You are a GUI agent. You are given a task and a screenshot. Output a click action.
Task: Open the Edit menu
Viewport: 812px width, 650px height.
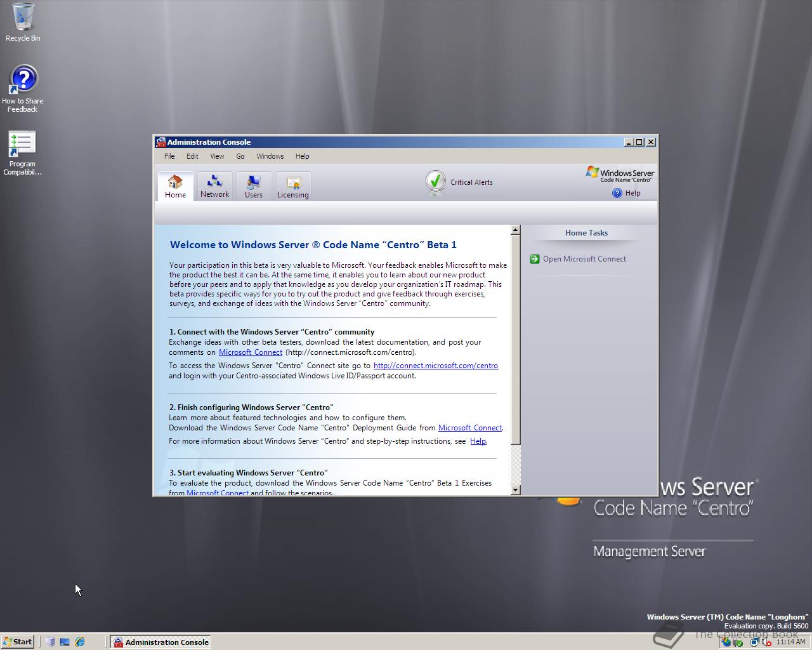tap(192, 156)
